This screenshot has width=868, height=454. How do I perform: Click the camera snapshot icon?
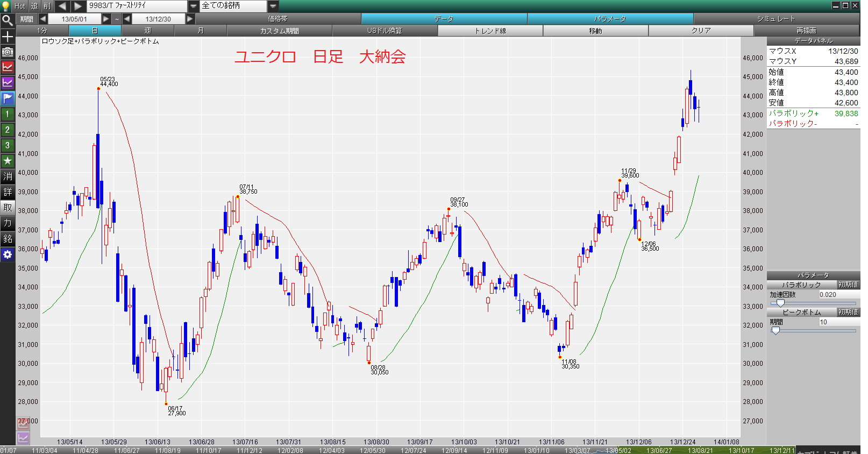pyautogui.click(x=8, y=52)
